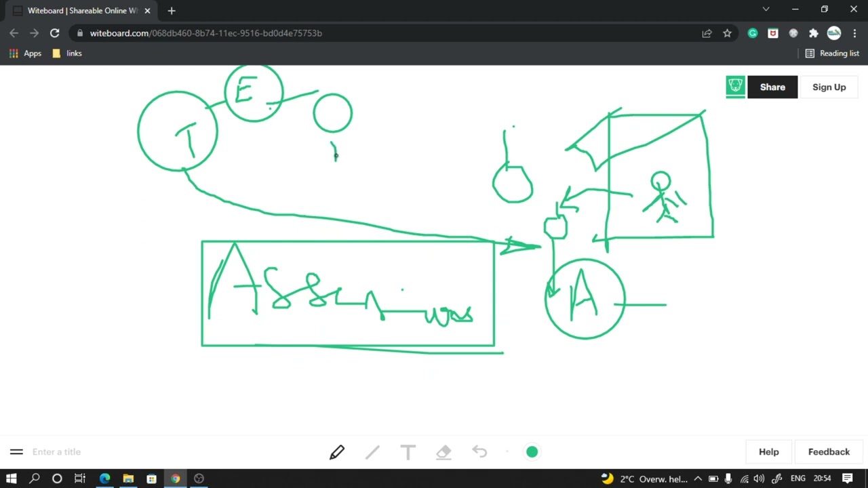Open the OBS Studio taskbar icon

pyautogui.click(x=199, y=479)
